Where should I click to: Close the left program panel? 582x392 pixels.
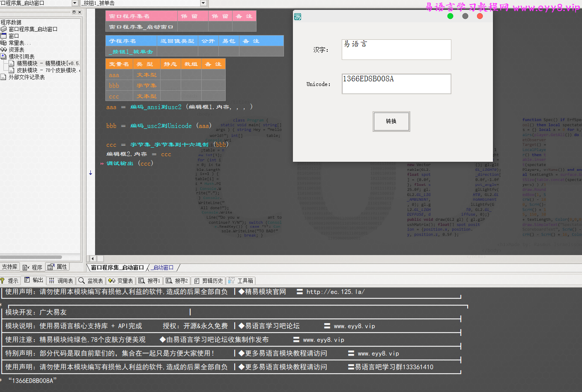80,12
